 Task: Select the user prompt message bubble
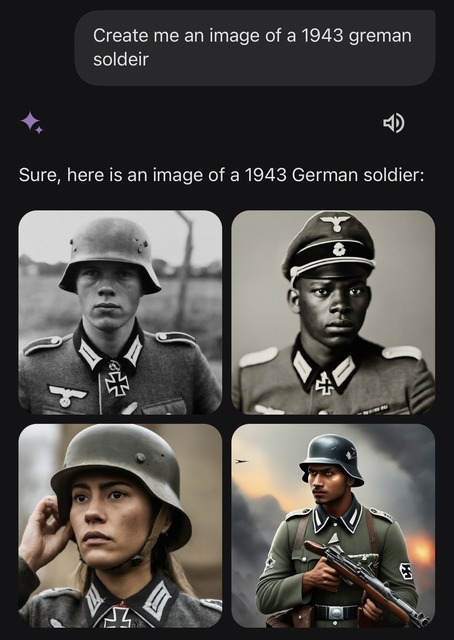pos(255,48)
